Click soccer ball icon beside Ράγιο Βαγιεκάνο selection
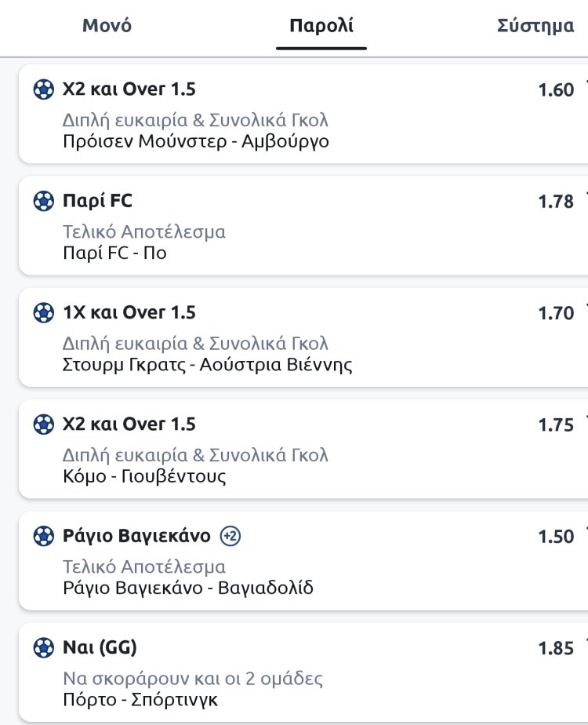The image size is (588, 725). (x=44, y=537)
